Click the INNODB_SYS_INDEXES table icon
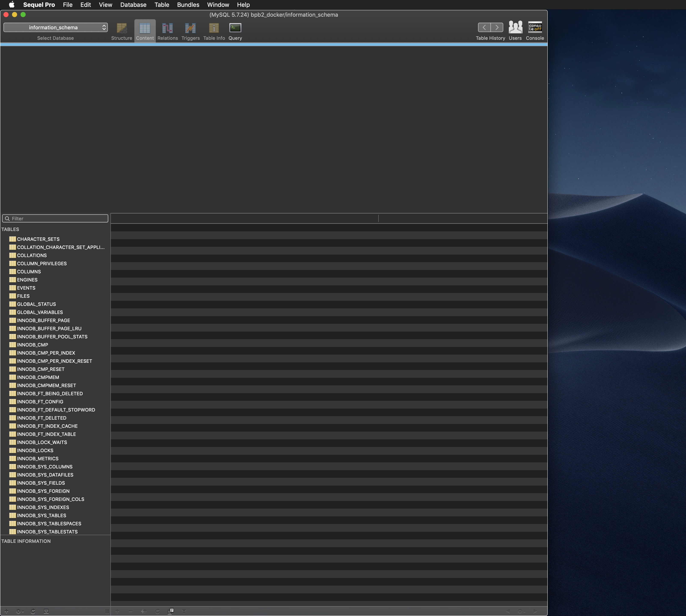 [x=13, y=507]
